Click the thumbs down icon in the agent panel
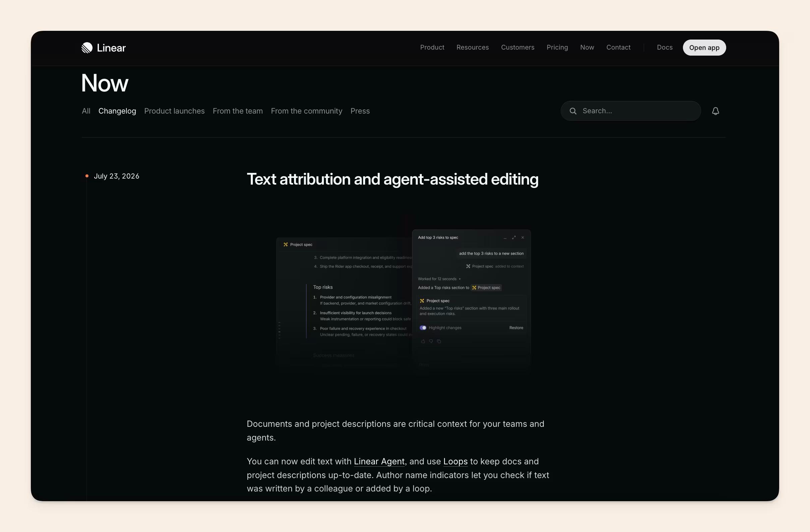This screenshot has height=532, width=810. click(x=431, y=341)
